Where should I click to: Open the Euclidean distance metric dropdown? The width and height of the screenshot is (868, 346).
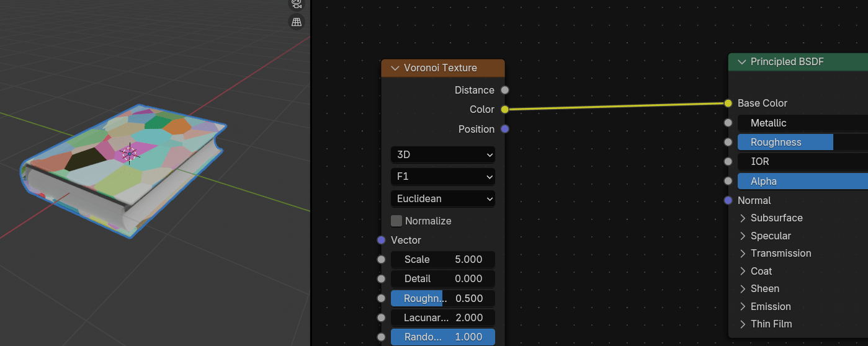(442, 199)
